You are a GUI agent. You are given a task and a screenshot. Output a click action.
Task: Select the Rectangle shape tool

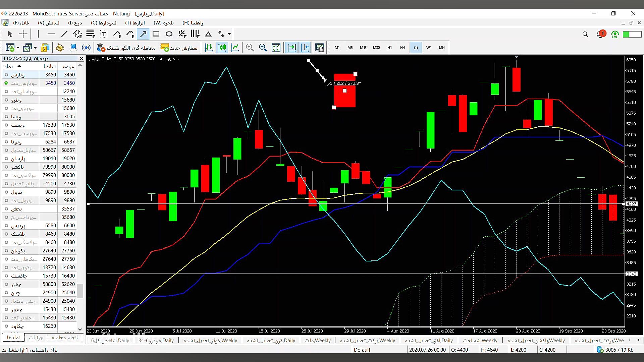point(156,34)
